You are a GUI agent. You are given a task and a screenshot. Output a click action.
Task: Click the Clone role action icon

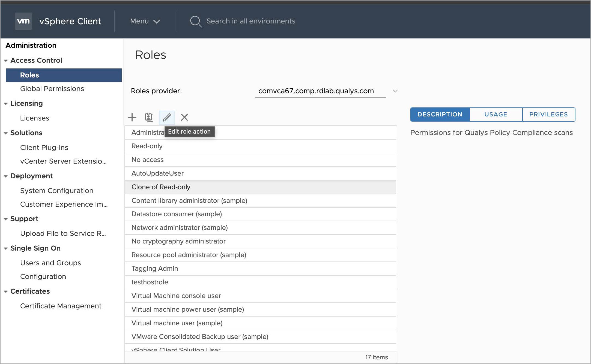pyautogui.click(x=149, y=117)
